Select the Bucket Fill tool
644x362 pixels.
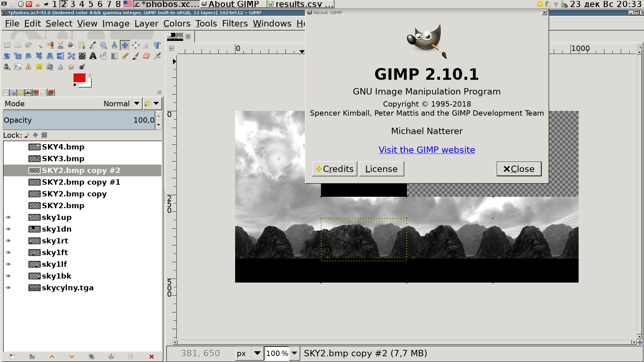pos(104,56)
